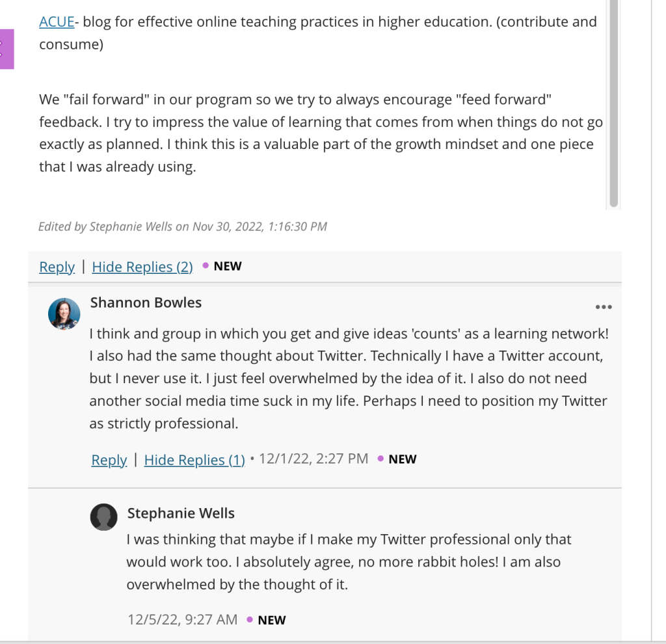The image size is (666, 644).
Task: Click the purple side panel tab
Action: pos(7,49)
